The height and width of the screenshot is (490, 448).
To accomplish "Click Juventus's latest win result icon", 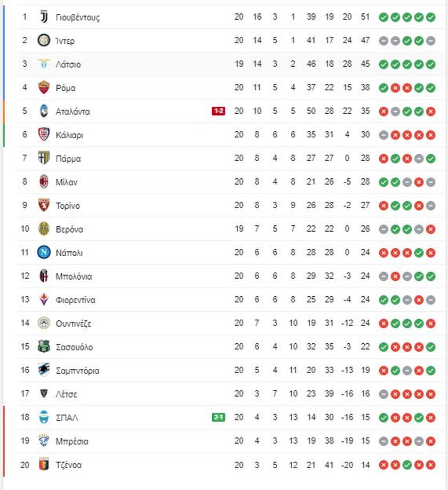I will (x=430, y=17).
